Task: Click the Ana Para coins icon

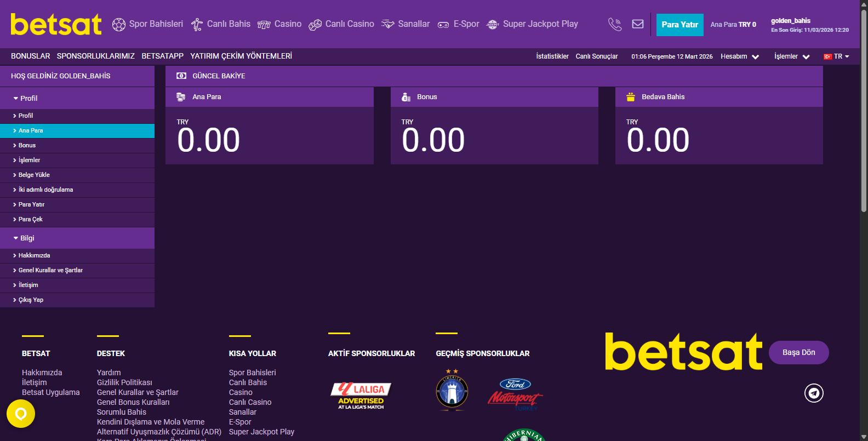Action: [181, 97]
